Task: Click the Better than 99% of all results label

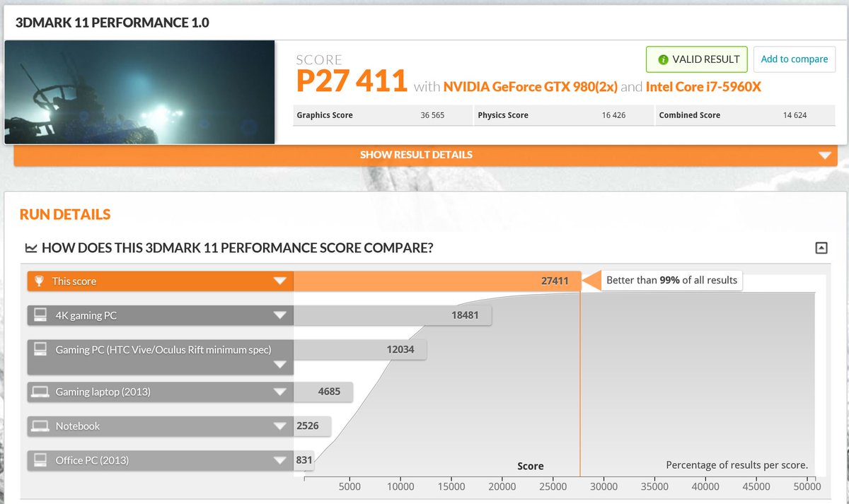Action: point(671,281)
